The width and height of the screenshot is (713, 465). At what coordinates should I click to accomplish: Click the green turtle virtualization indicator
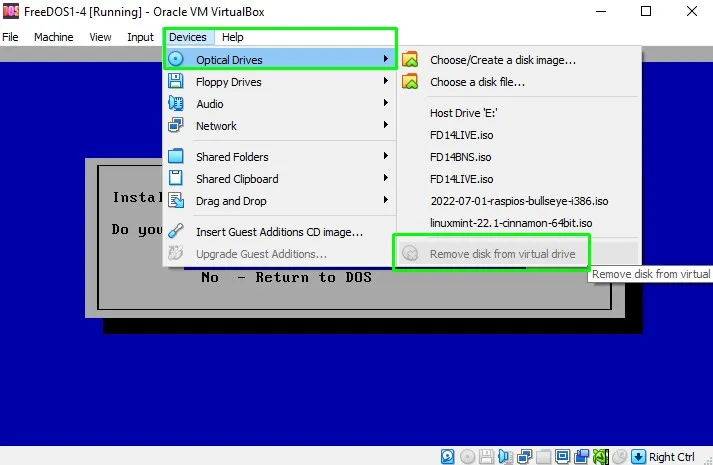click(601, 456)
